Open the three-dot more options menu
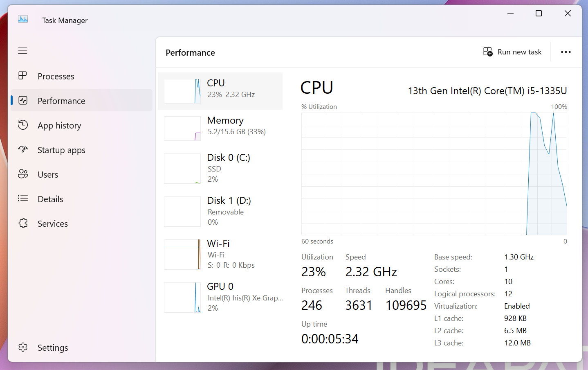The image size is (588, 370). coord(566,52)
